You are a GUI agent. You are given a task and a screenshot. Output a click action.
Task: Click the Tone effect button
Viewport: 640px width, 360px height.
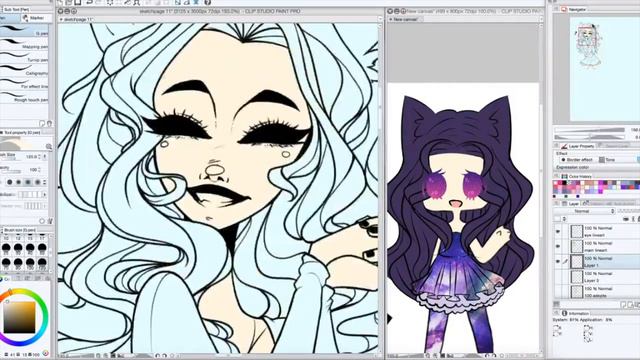607,160
